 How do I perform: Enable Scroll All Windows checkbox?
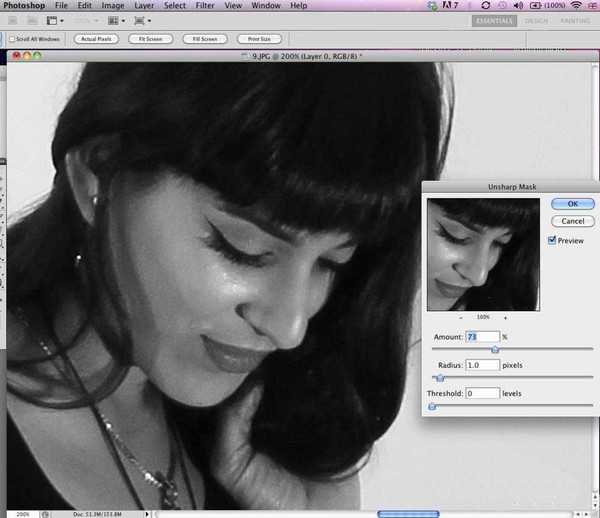coord(12,39)
